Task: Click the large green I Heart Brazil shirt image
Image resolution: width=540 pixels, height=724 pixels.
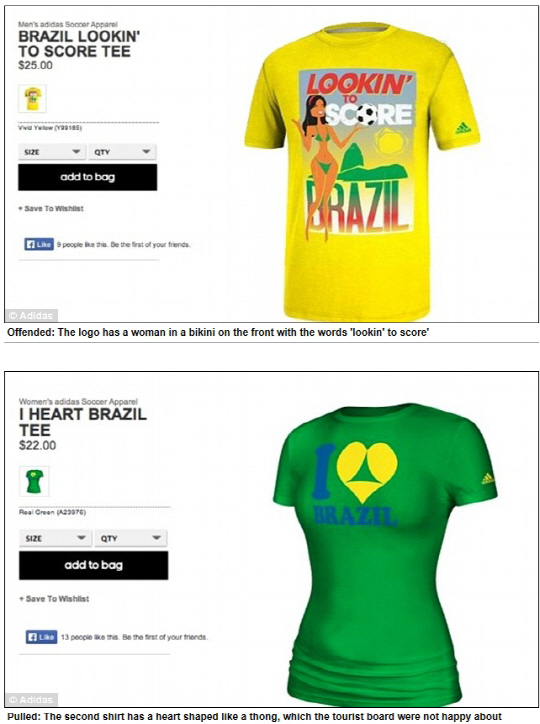Action: pos(385,554)
